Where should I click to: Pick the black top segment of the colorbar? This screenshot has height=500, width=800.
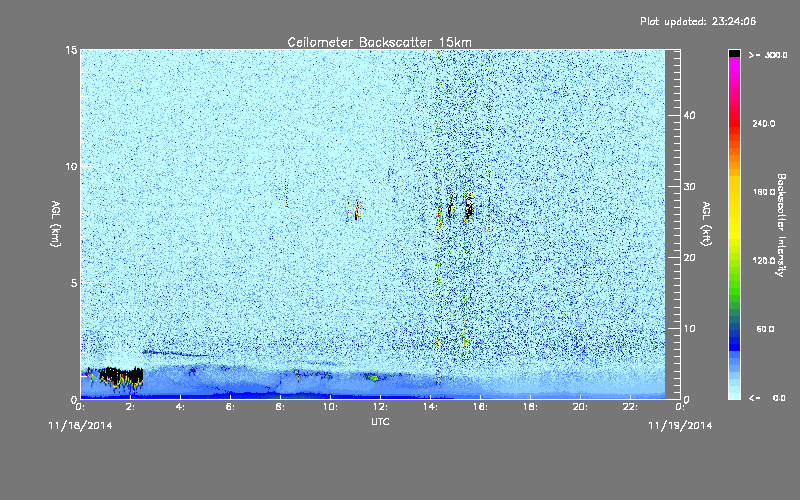(734, 53)
